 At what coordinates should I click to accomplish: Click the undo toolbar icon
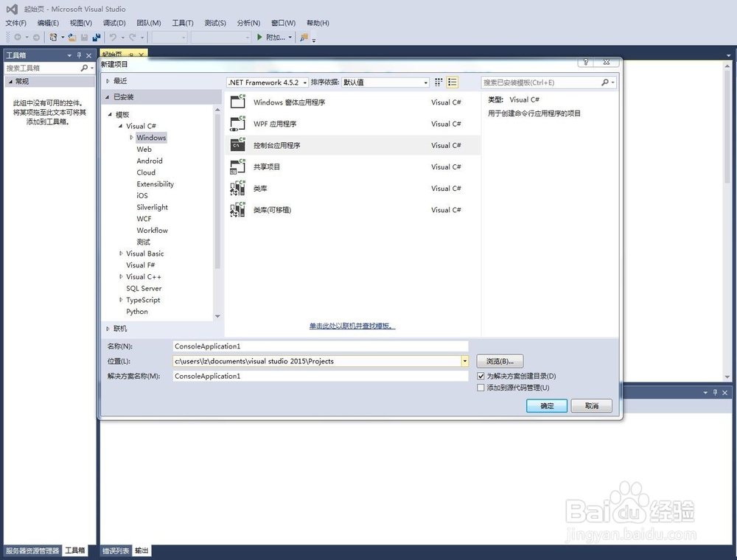coord(113,37)
